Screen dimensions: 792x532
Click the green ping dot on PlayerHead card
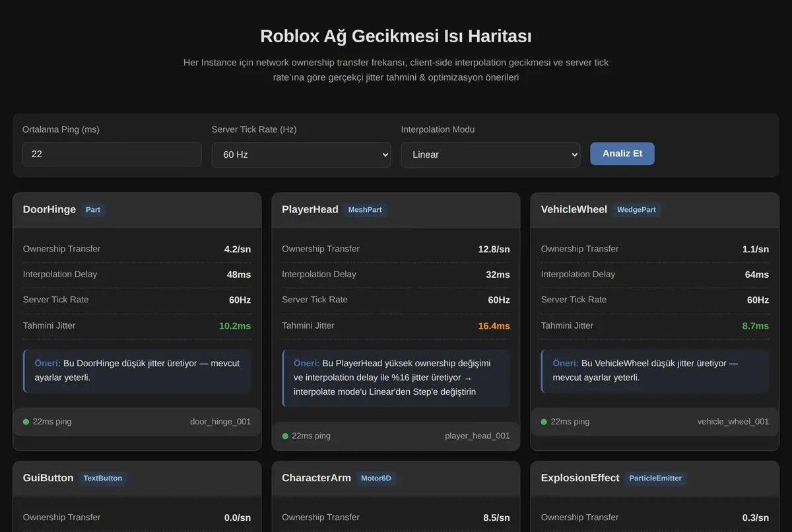(285, 436)
